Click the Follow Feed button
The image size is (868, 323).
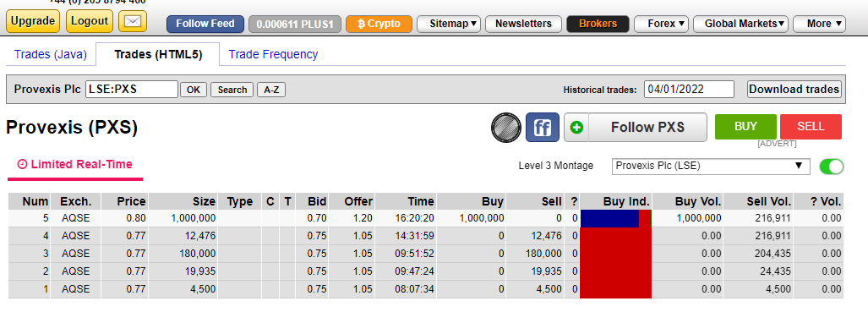point(205,24)
